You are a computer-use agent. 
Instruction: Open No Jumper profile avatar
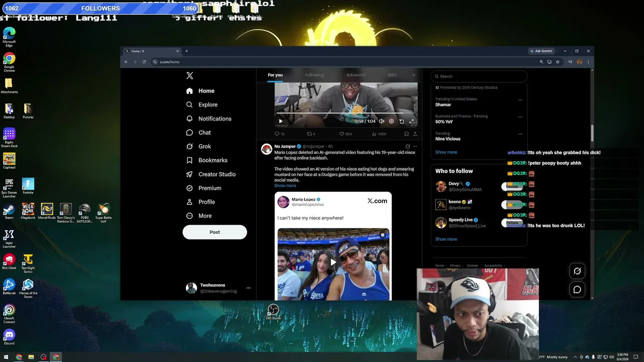tap(267, 149)
